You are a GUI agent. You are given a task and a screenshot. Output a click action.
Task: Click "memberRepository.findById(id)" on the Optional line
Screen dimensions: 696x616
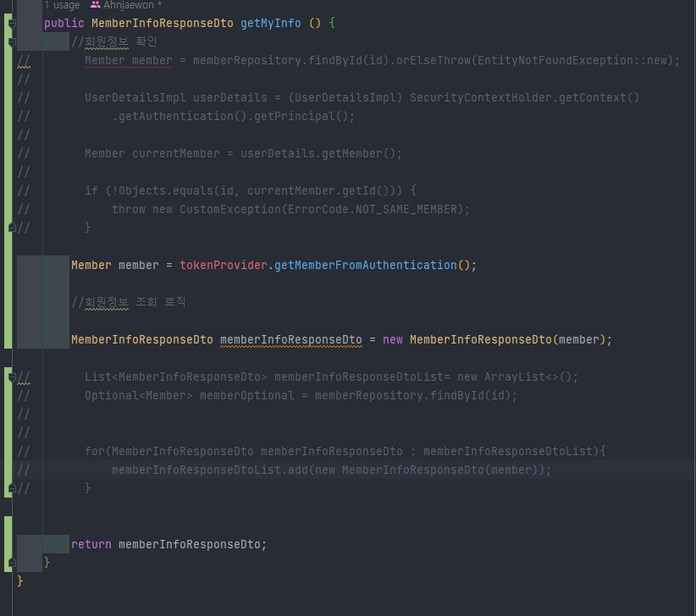(413, 396)
